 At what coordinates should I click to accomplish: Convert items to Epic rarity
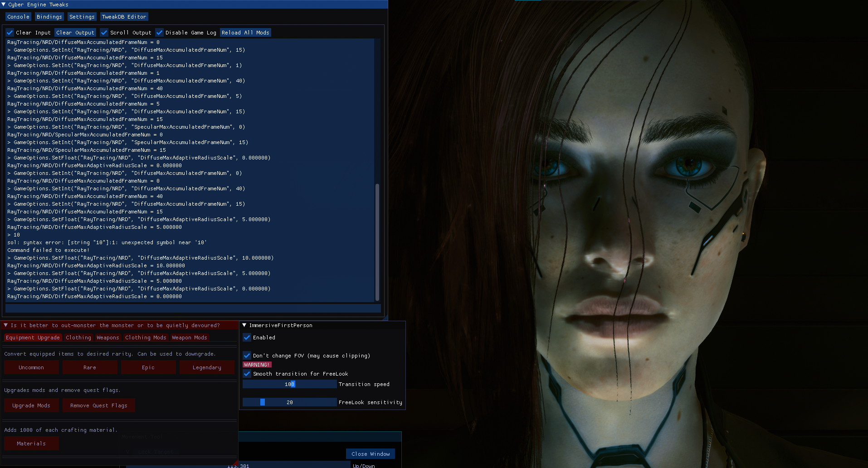click(x=148, y=367)
